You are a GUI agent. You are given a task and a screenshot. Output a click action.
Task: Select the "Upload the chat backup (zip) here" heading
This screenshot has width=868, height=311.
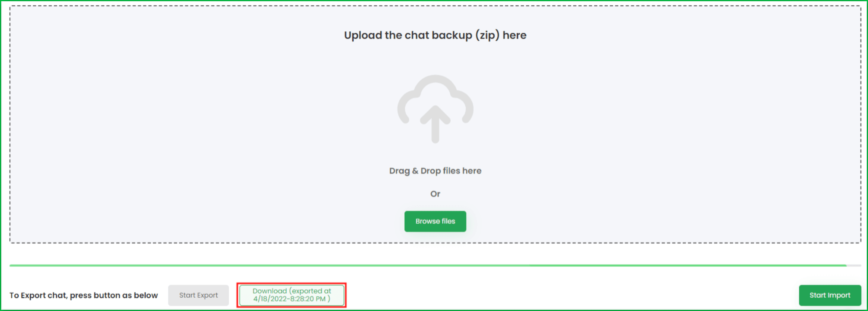(x=435, y=35)
